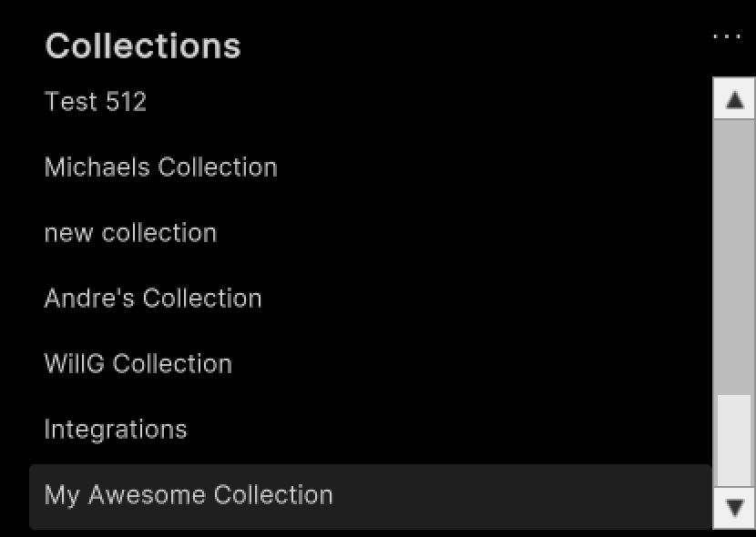Click the first collection in the list
Screen dimensions: 756x537
click(x=95, y=101)
